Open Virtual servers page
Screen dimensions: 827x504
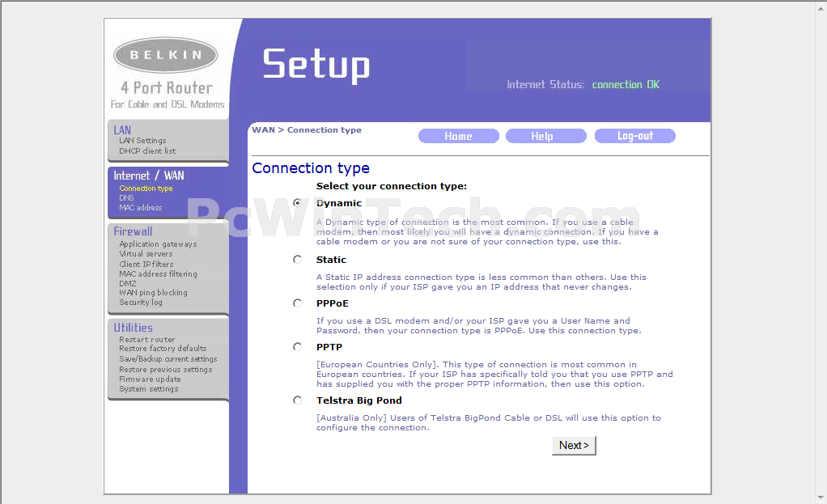tap(146, 254)
